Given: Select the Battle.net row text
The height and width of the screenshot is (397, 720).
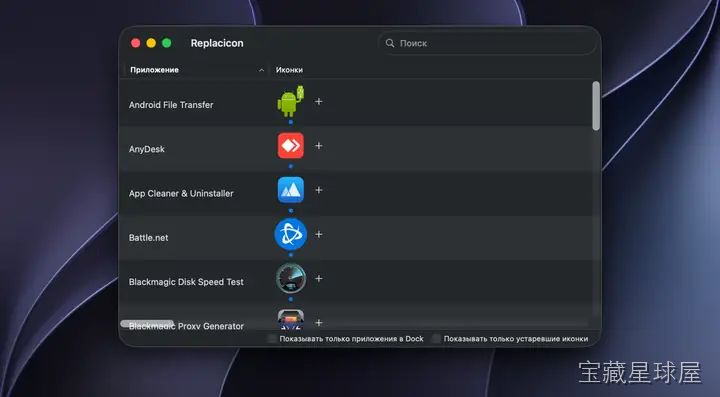Looking at the screenshot, I should 148,238.
